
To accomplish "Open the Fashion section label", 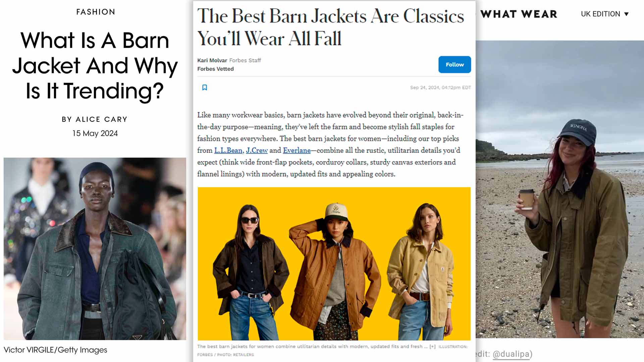I will tap(96, 12).
